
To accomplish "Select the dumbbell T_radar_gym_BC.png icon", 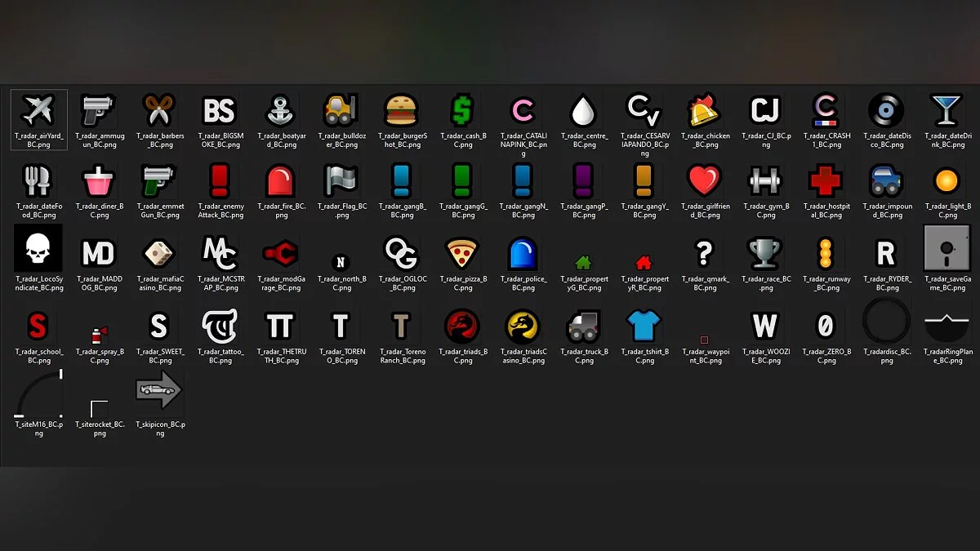I will tap(765, 181).
